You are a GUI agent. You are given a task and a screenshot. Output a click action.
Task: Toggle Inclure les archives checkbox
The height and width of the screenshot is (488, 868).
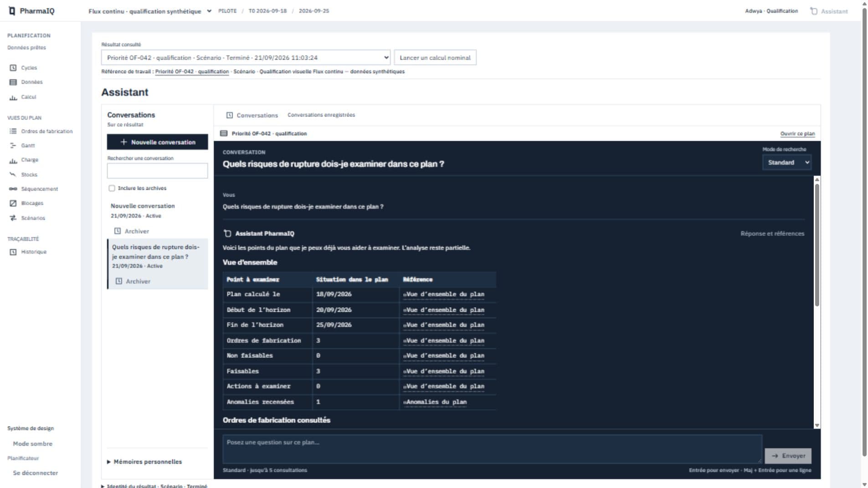[x=112, y=188]
